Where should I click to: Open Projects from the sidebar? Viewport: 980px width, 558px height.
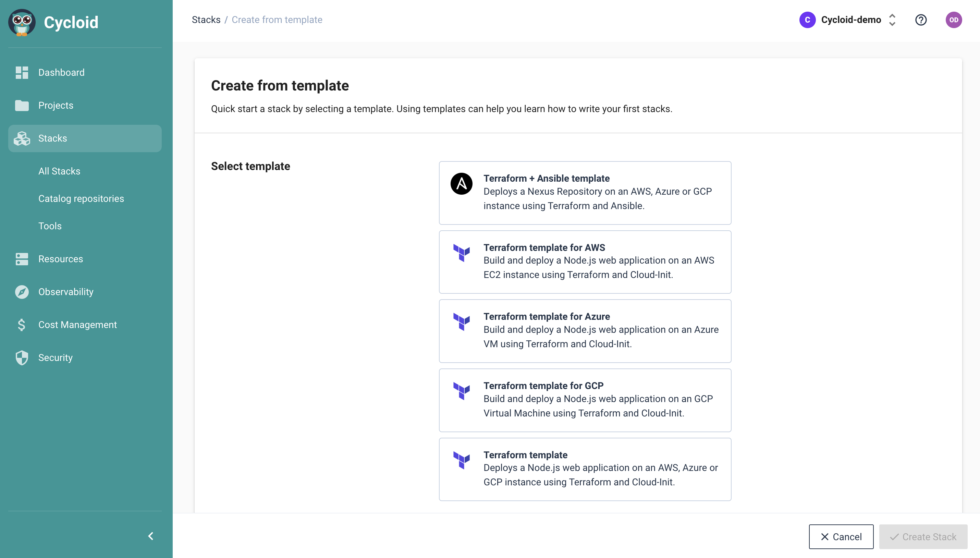[85, 105]
